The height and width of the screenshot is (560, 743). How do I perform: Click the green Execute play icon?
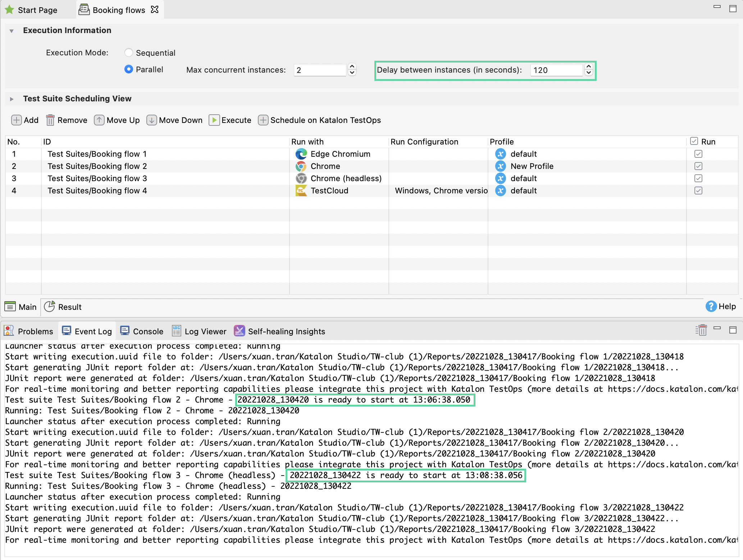tap(214, 120)
